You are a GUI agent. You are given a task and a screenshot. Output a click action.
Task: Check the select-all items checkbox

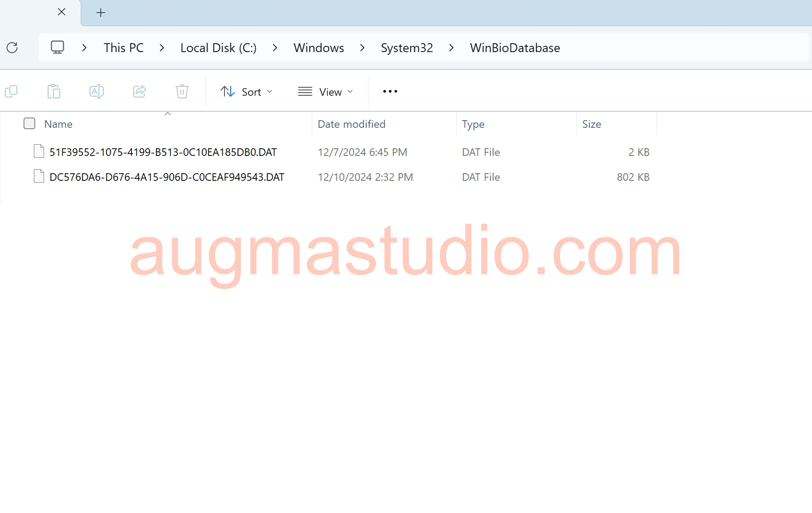coord(29,123)
